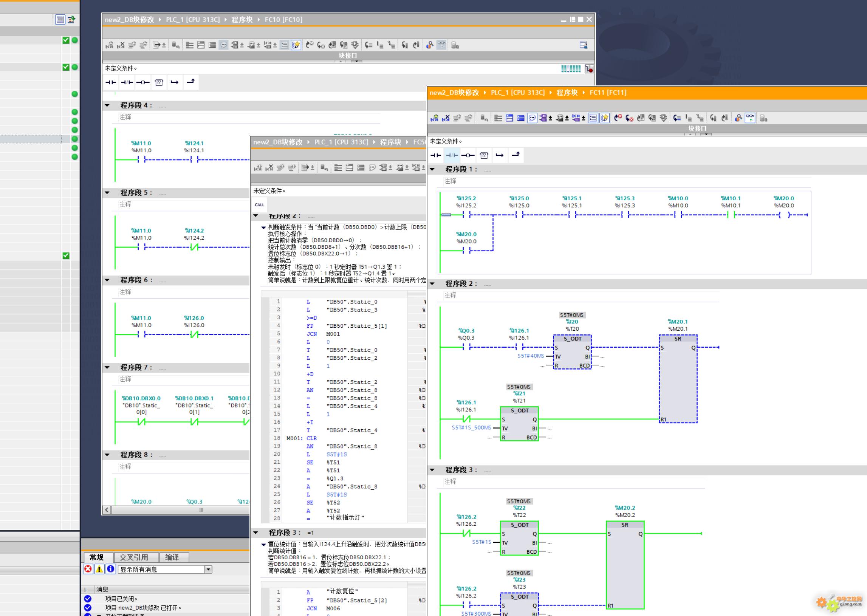867x616 pixels.
Task: Click PLC_1 [CPU 313C] breadcrumb in FC10 title
Action: pyautogui.click(x=193, y=20)
